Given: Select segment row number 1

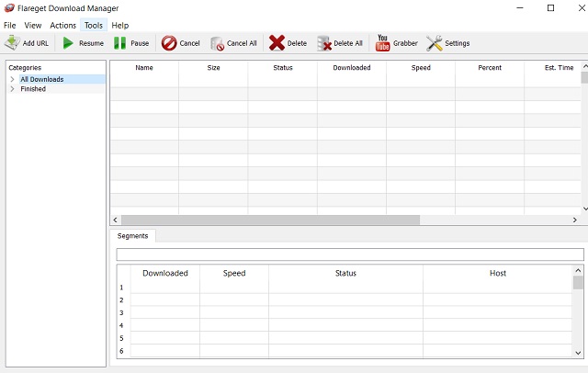Looking at the screenshot, I should [121, 288].
